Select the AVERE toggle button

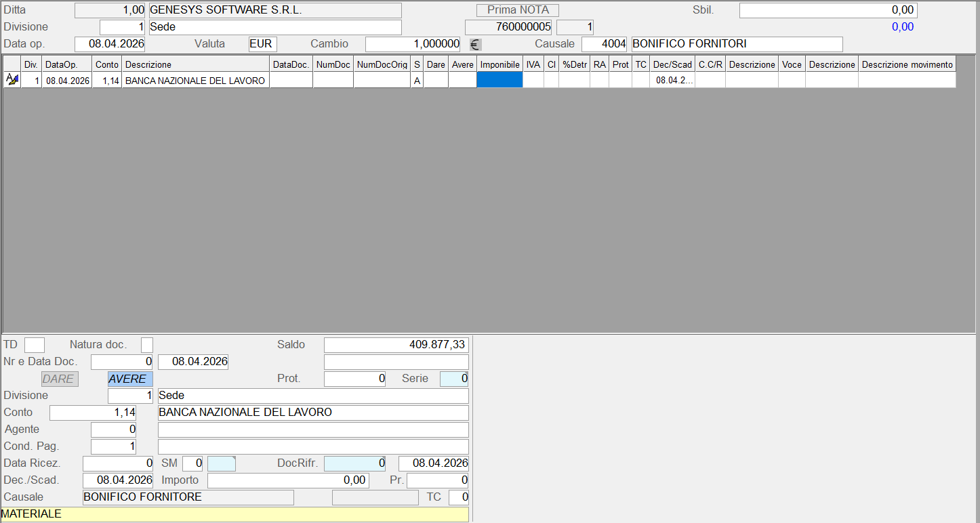pyautogui.click(x=130, y=379)
